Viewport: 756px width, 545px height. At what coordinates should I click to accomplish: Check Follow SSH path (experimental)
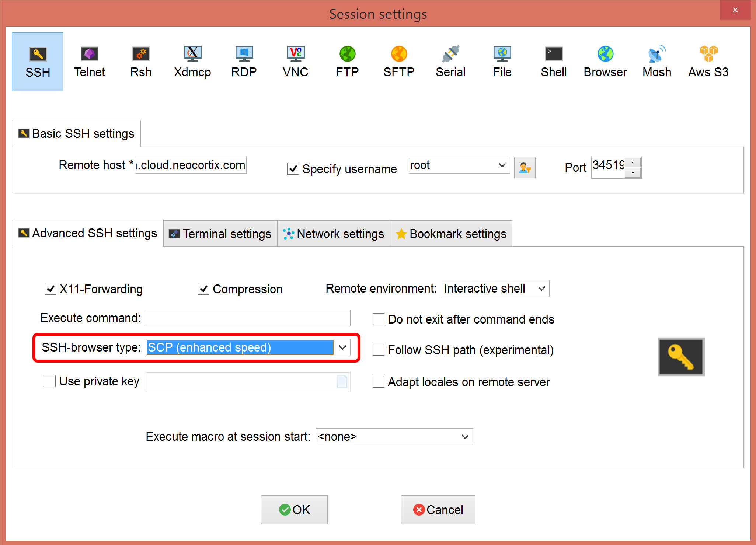[x=379, y=350]
